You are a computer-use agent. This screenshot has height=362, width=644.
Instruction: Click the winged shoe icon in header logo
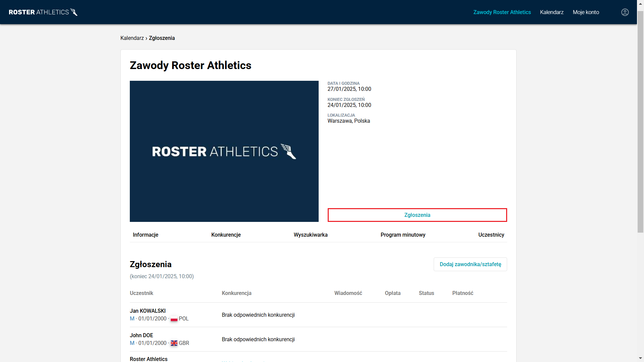(74, 12)
